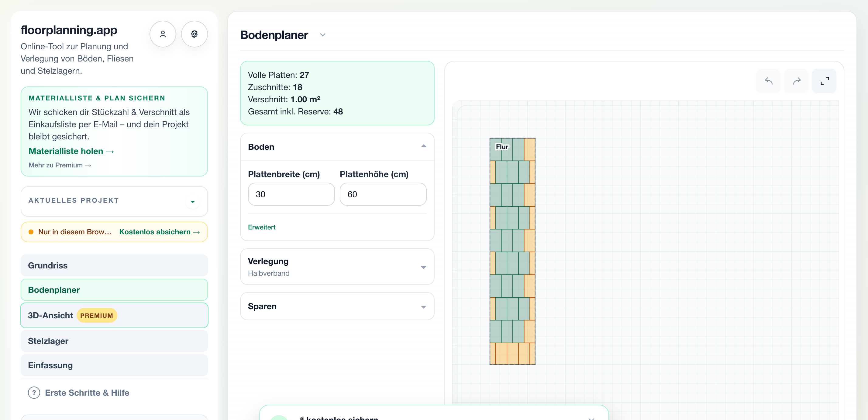
Task: Click the help question mark icon
Action: (34, 393)
